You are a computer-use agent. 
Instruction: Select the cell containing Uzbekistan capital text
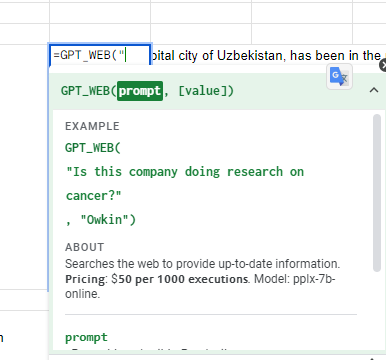point(268,55)
